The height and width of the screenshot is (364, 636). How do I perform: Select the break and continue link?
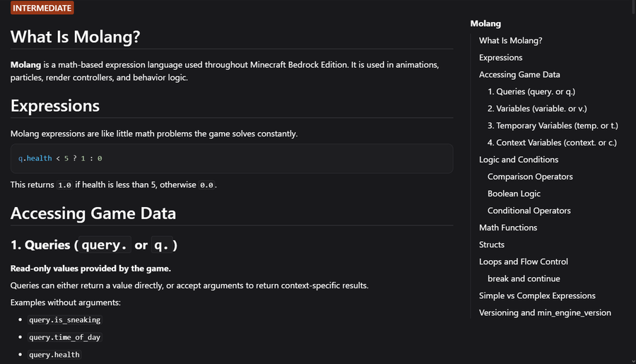coord(524,278)
